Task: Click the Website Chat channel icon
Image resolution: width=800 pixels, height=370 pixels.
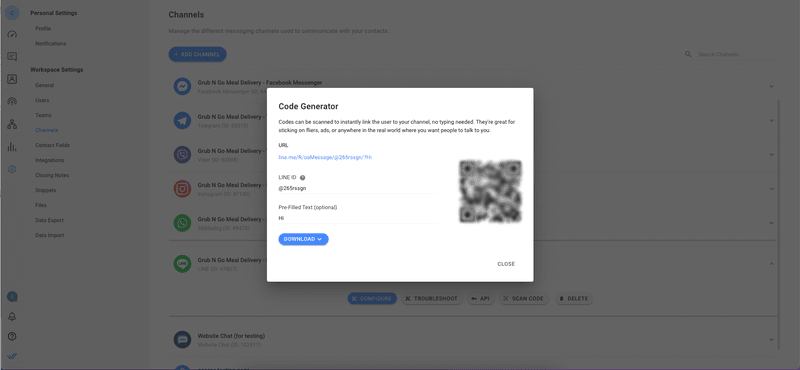Action: 182,339
